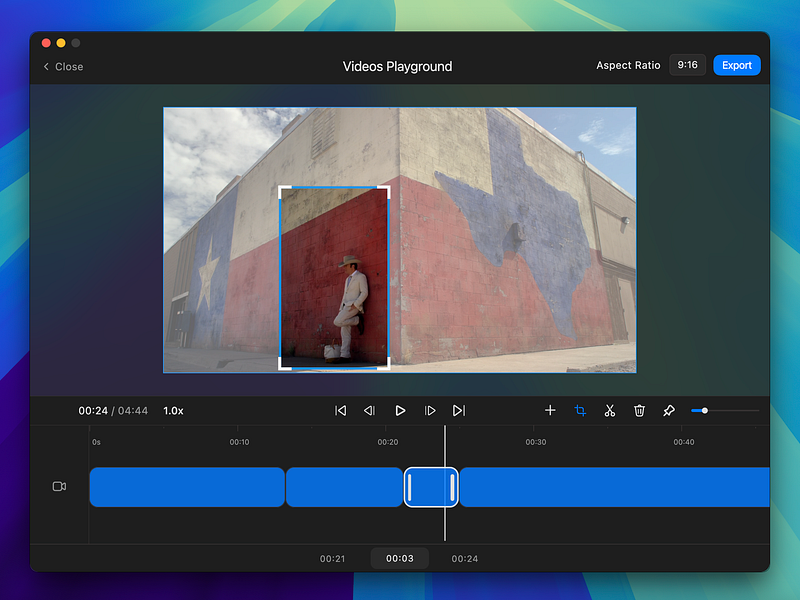Click the top-right crop corner handle

pos(386,189)
